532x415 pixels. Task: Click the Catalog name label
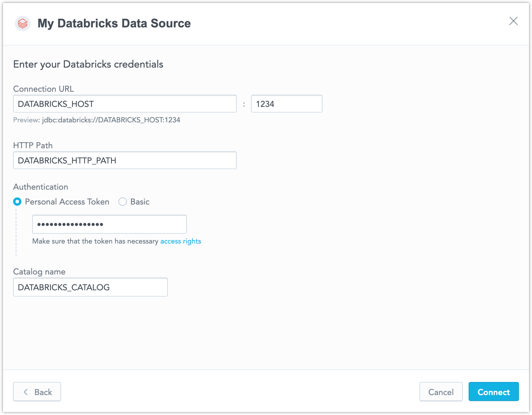coord(39,272)
